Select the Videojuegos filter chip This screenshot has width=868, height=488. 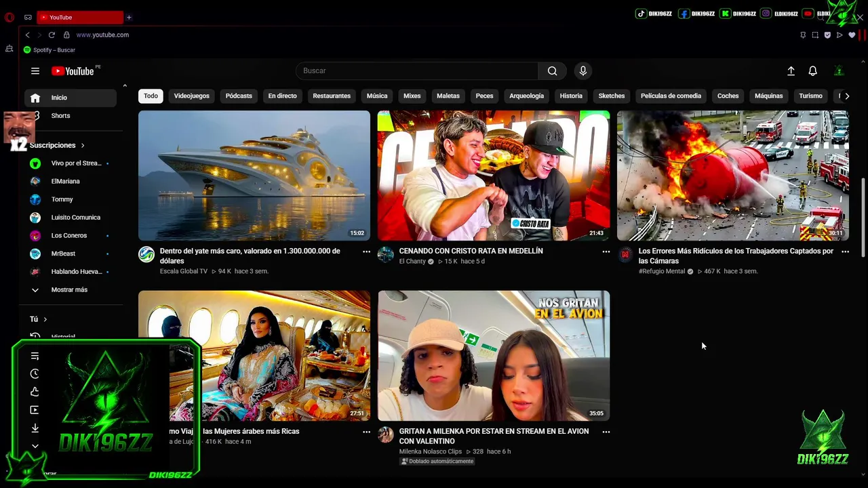pos(191,96)
